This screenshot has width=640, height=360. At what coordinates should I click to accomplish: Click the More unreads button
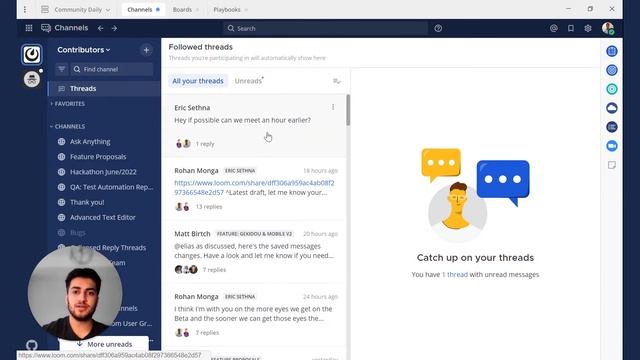[x=104, y=344]
